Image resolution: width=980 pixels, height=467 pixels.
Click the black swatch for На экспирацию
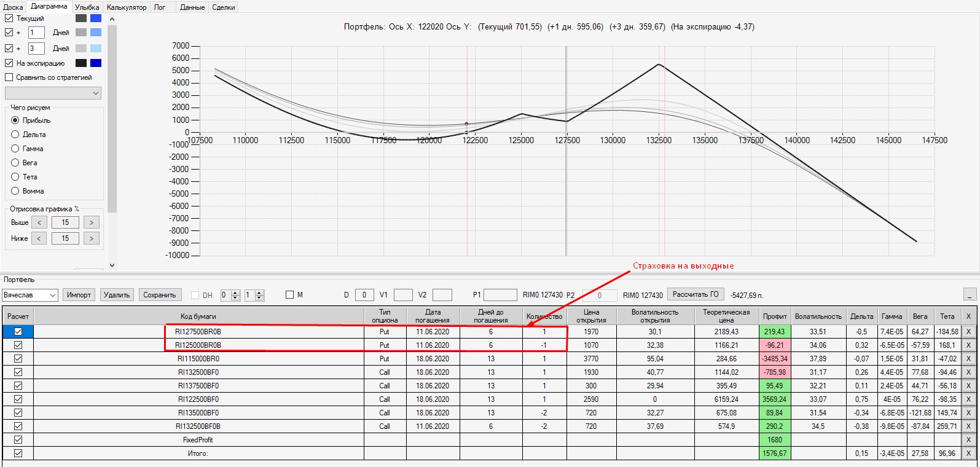81,63
